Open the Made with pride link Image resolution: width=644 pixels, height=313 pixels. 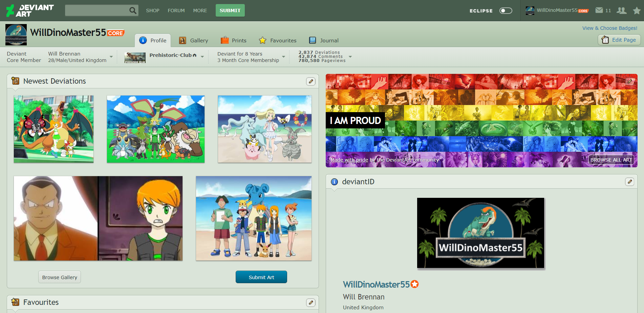coord(349,160)
